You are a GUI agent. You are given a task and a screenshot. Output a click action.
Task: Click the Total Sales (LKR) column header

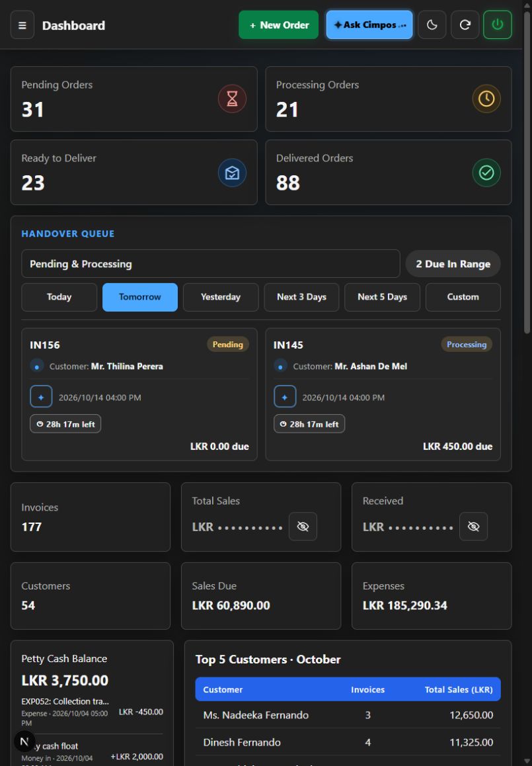click(458, 690)
